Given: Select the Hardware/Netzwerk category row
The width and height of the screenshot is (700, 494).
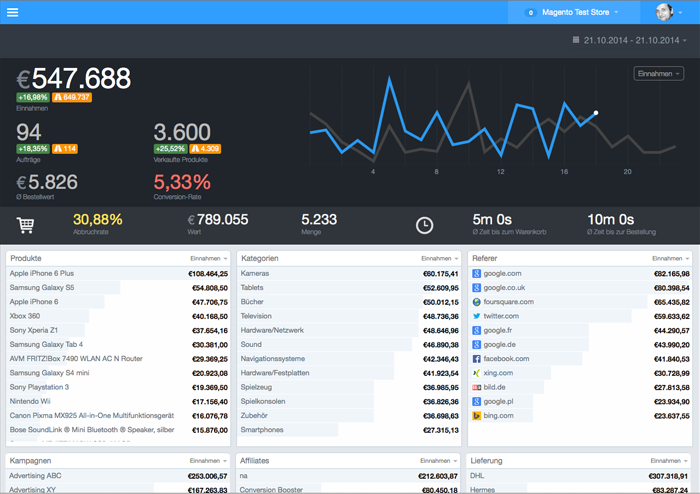Looking at the screenshot, I should tap(349, 330).
